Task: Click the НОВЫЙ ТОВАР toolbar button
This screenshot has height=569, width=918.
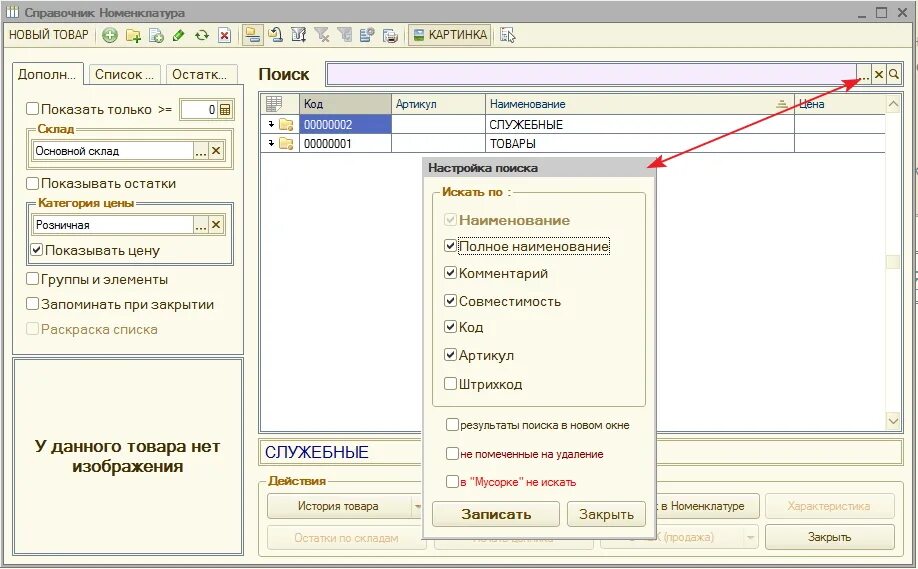Action: click(x=49, y=35)
